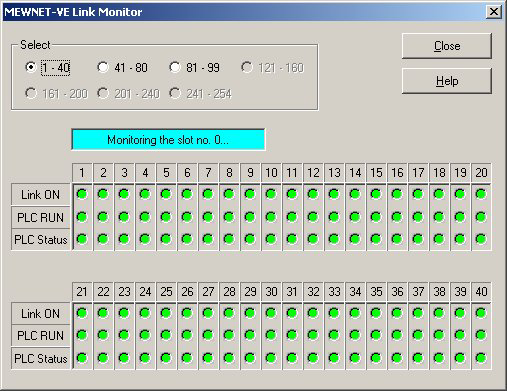Click the PLC Status indicator for station 40
Screen dimensions: 507x391
(481, 358)
